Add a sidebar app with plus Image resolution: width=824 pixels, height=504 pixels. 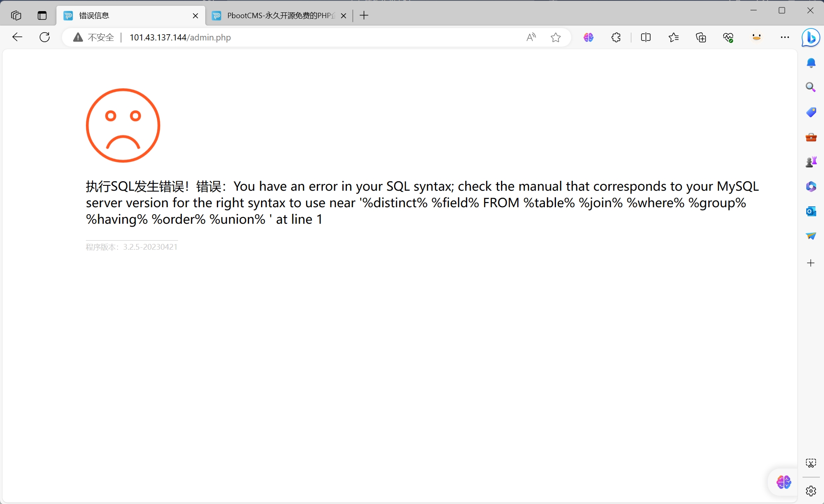[x=811, y=263]
